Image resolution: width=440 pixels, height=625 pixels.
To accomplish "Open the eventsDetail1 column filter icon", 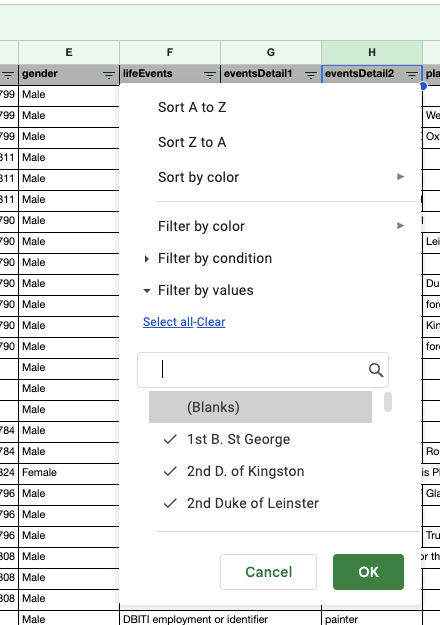I will 310,75.
